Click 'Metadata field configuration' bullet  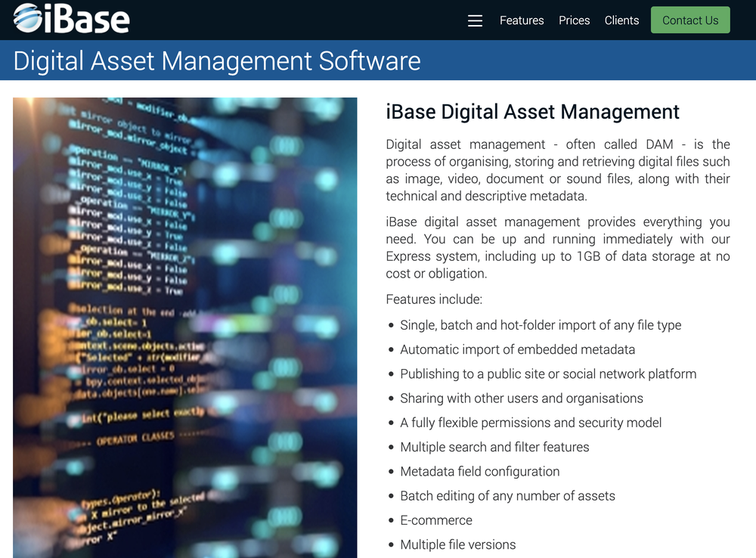tap(480, 471)
